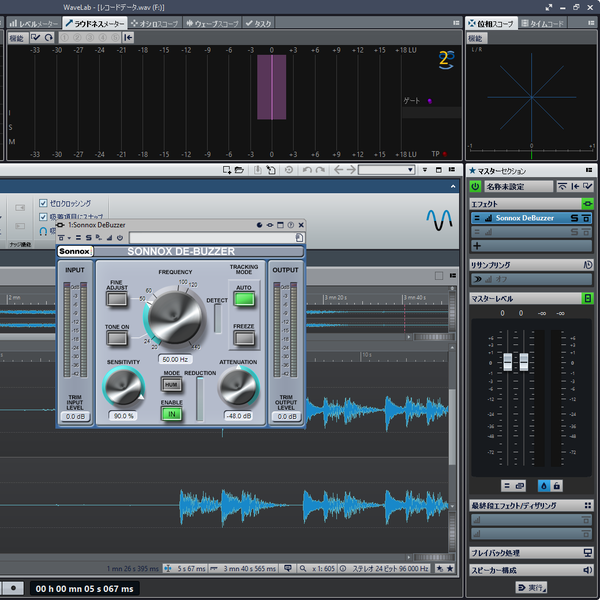Click the HUM mode button
This screenshot has width=600, height=600.
tap(171, 385)
